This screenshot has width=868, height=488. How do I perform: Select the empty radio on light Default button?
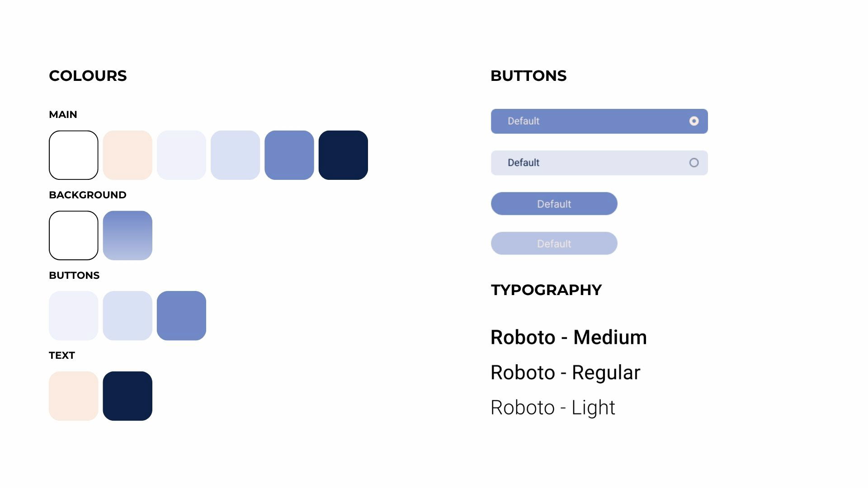693,163
